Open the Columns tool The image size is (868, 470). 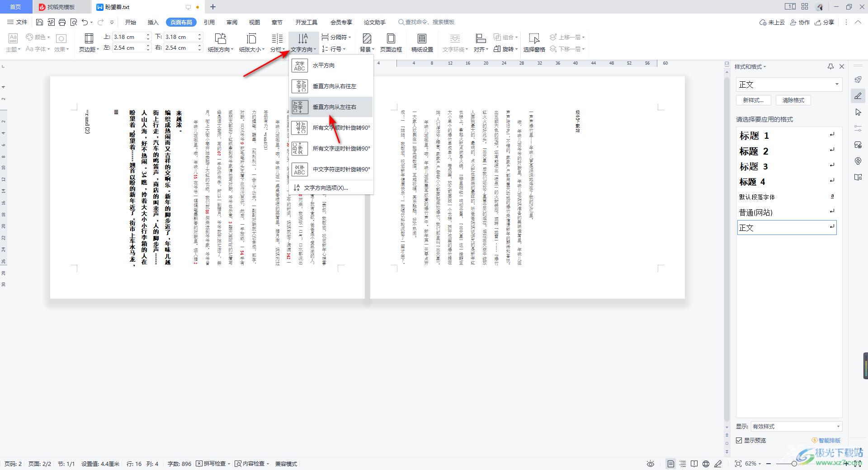tap(277, 43)
